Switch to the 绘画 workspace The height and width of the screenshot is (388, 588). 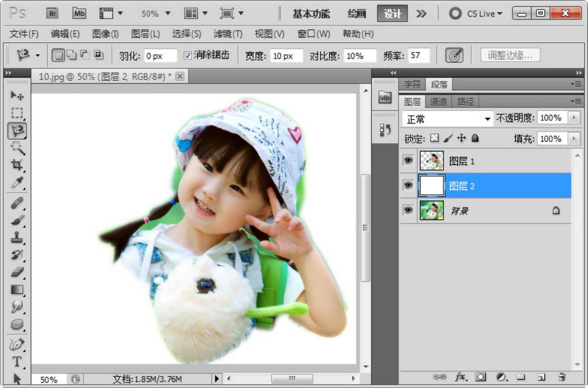tap(357, 13)
